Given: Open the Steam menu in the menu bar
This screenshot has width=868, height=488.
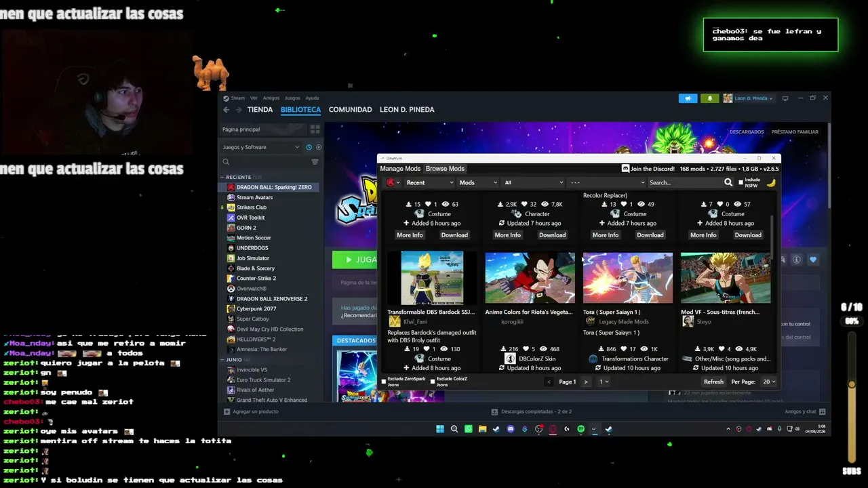Looking at the screenshot, I should click(x=237, y=98).
